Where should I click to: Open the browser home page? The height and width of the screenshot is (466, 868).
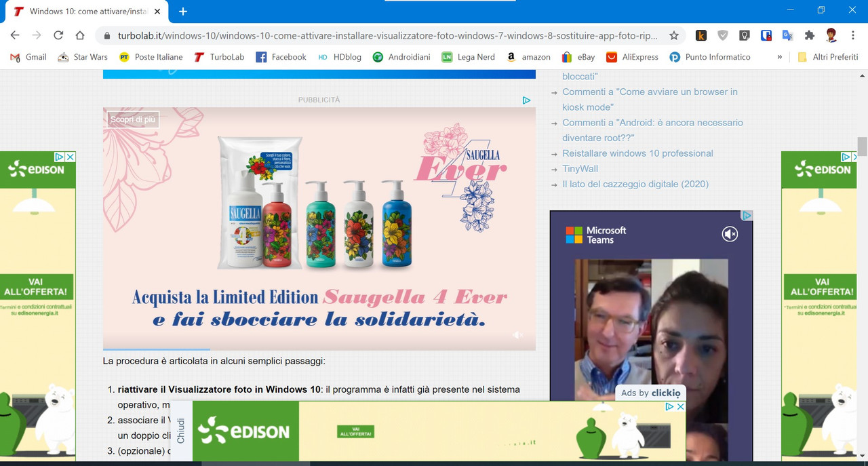[x=80, y=35]
